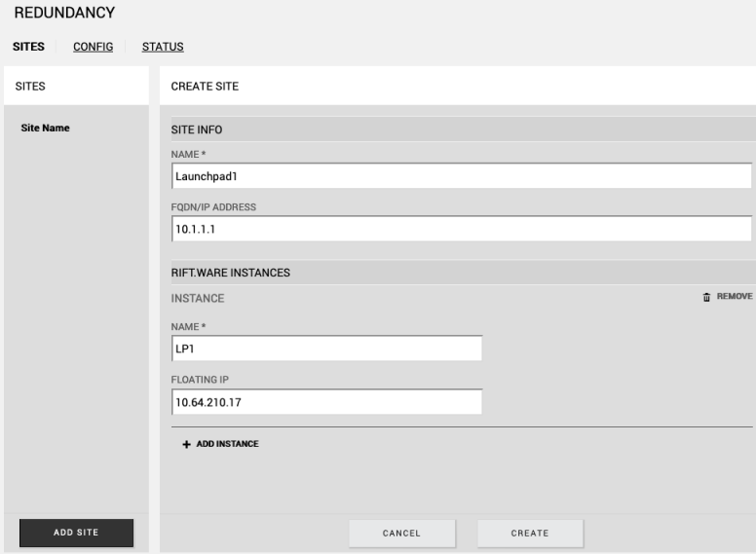Click the ADD INSTANCE text link
Viewport: 756px width, 554px height.
(x=228, y=444)
